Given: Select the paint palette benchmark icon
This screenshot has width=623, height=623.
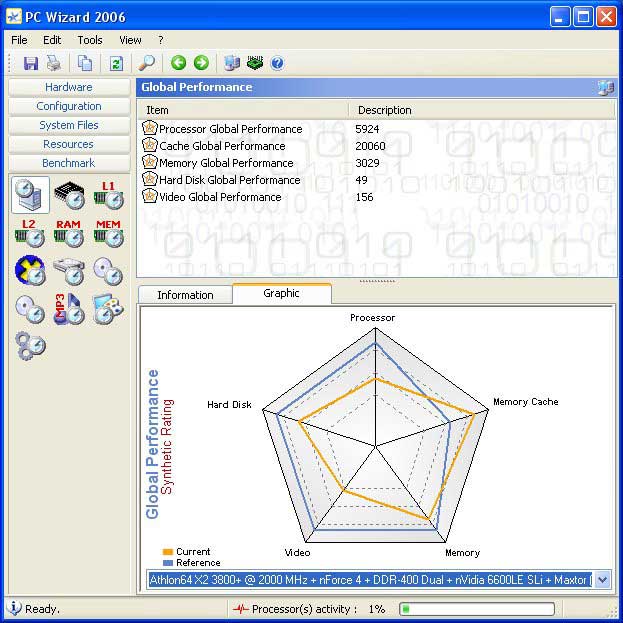Looking at the screenshot, I should click(108, 309).
